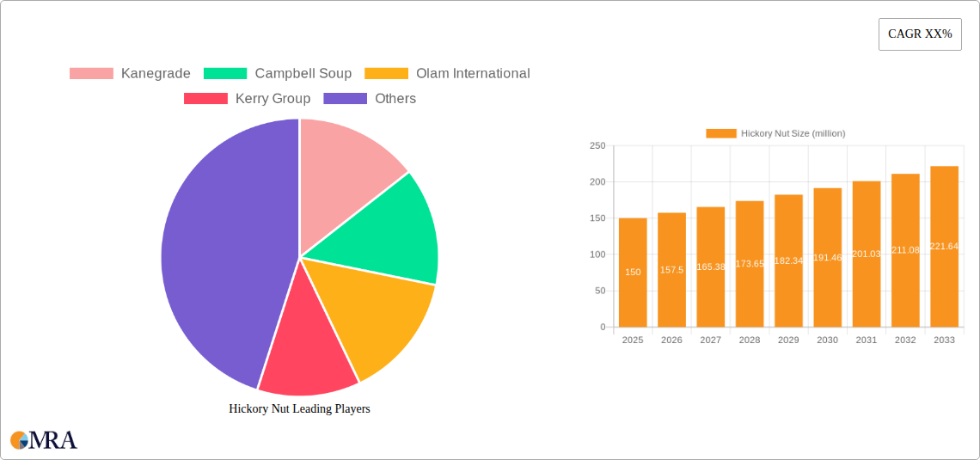Click the 2028 x-axis label
Screen dimensions: 980x460
750,340
